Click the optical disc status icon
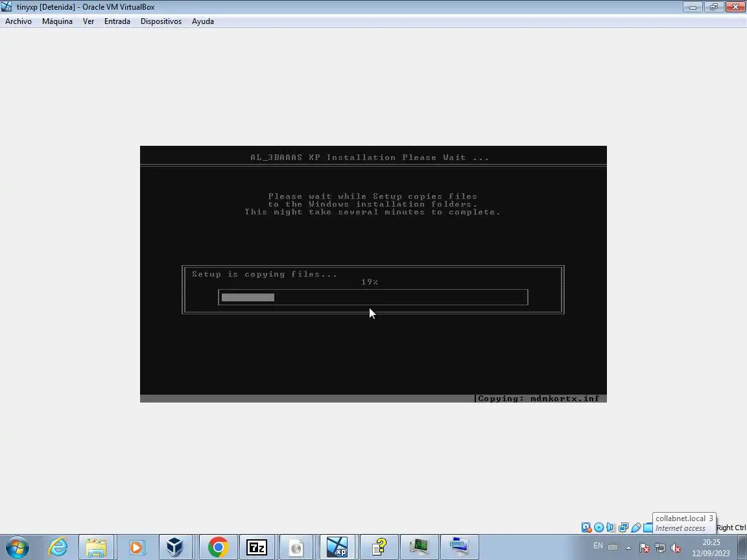Image resolution: width=747 pixels, height=560 pixels. [x=599, y=527]
